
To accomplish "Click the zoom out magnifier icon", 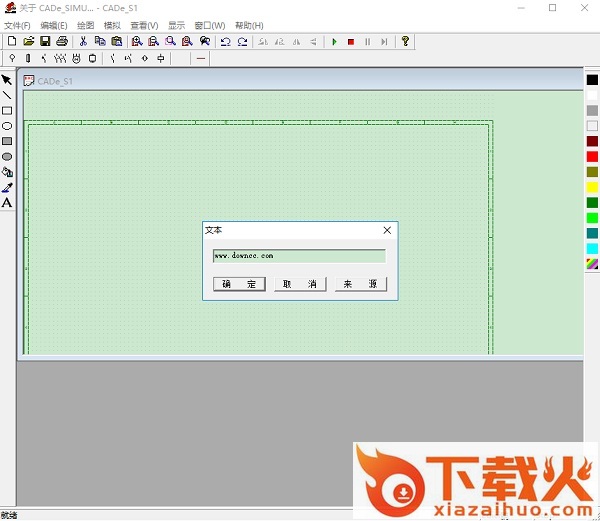I will [153, 41].
